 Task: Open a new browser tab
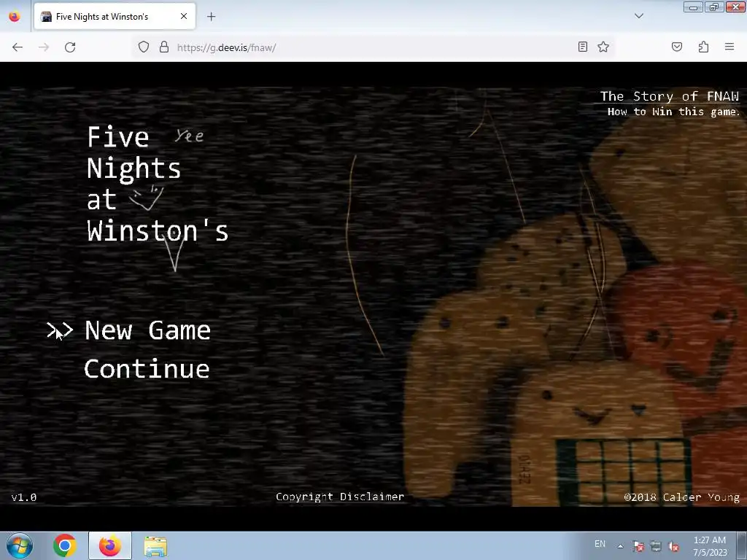(x=211, y=17)
